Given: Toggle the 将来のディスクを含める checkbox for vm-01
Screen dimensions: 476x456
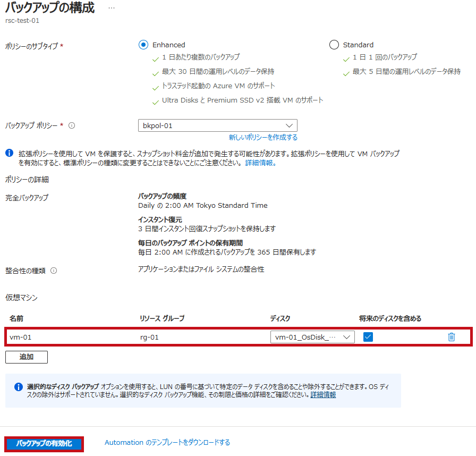Looking at the screenshot, I should [368, 337].
